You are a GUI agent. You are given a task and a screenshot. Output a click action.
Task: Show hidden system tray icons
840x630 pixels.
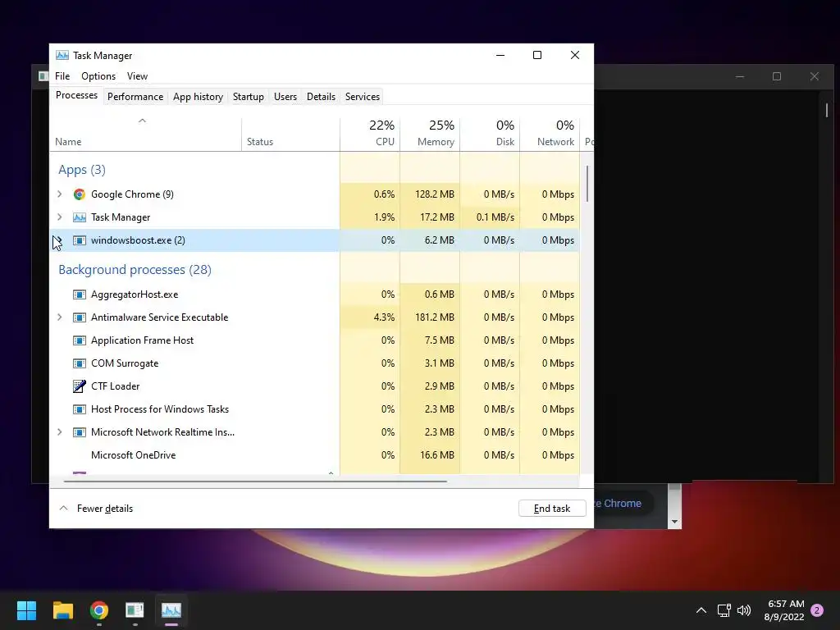click(x=701, y=610)
